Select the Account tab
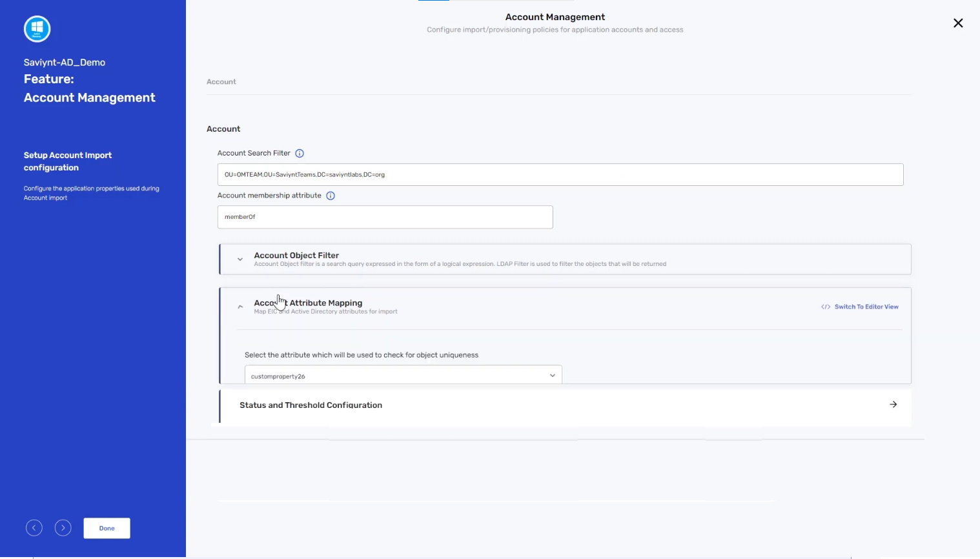Screen dimensions: 980x559 221,82
